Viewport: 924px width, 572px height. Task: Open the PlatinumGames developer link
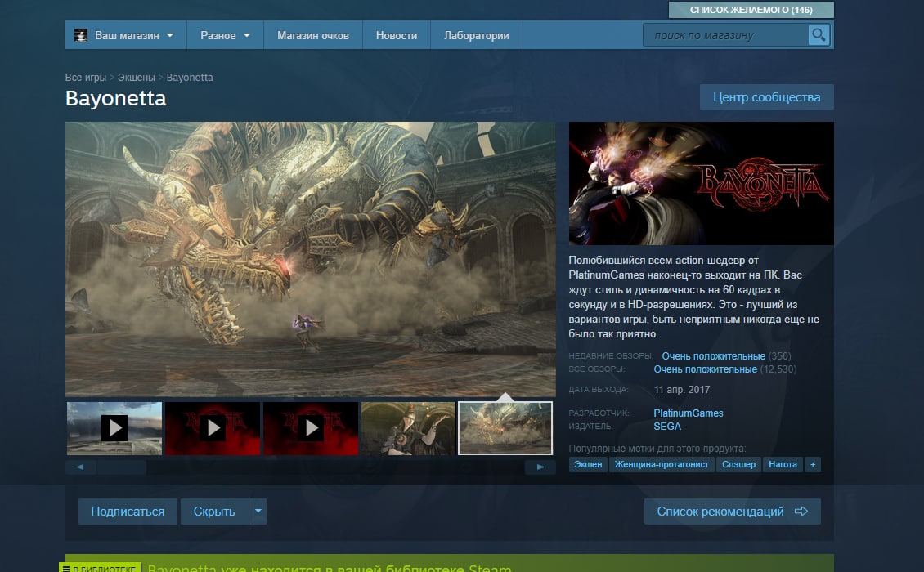[x=689, y=413]
